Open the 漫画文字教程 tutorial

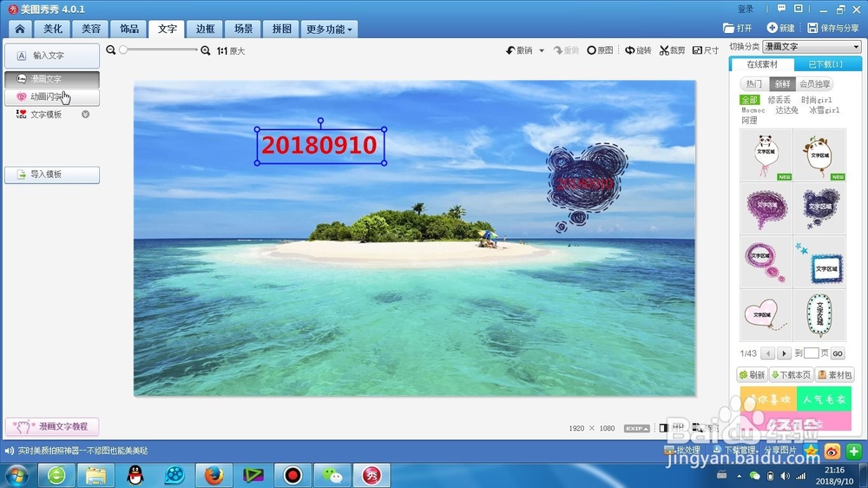click(x=52, y=426)
